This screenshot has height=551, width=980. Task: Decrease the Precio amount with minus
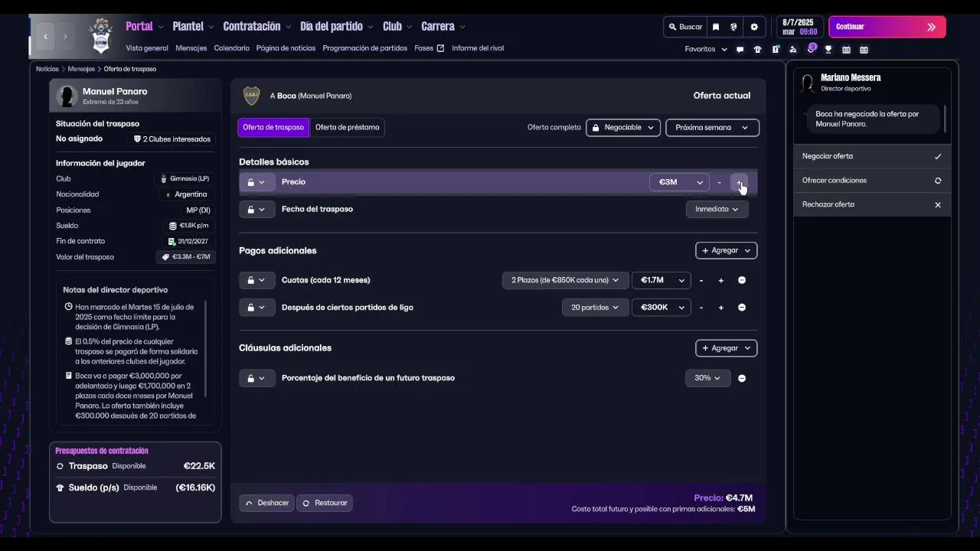[x=720, y=182]
